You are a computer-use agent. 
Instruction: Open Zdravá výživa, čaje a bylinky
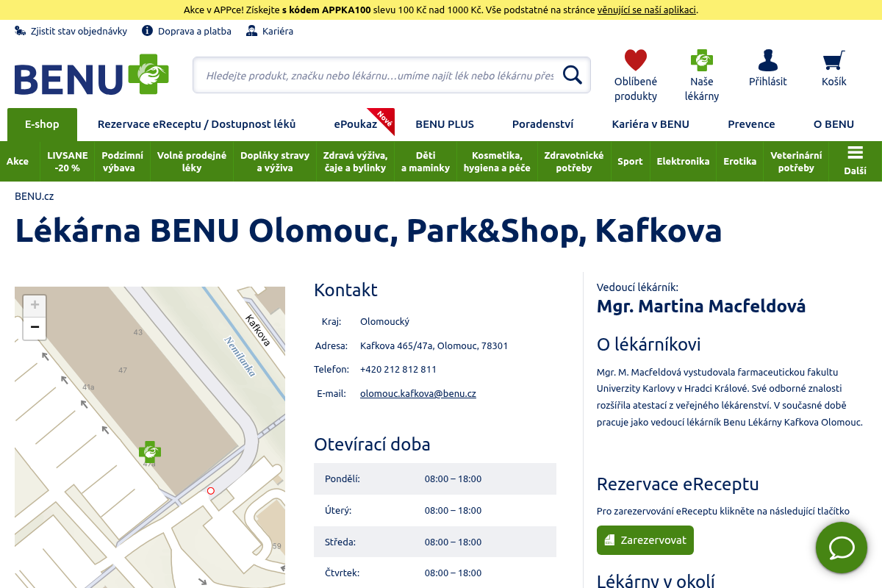pyautogui.click(x=355, y=161)
